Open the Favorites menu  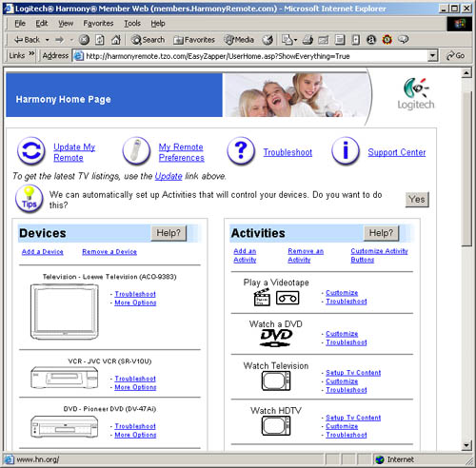(98, 23)
